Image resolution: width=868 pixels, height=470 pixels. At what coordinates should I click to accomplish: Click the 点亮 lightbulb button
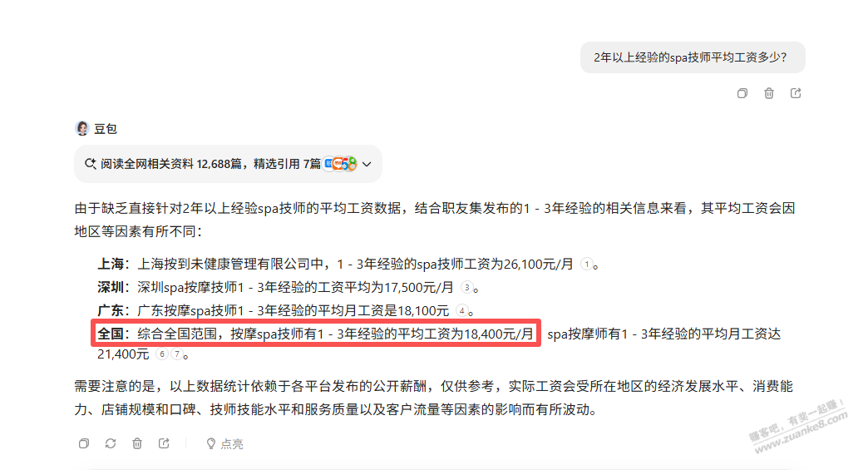[224, 443]
